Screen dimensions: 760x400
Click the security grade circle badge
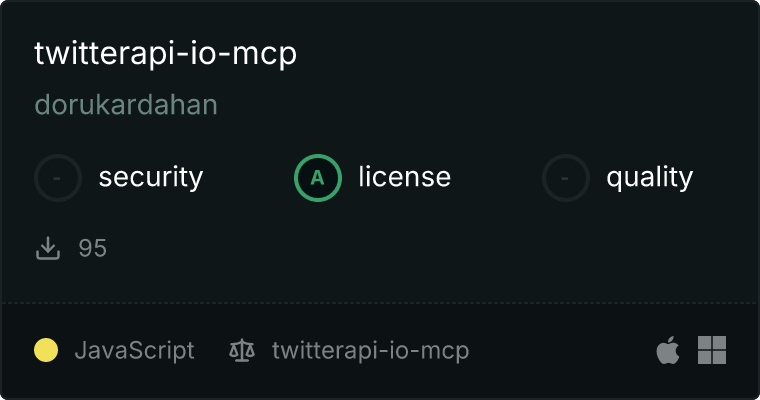(58, 178)
